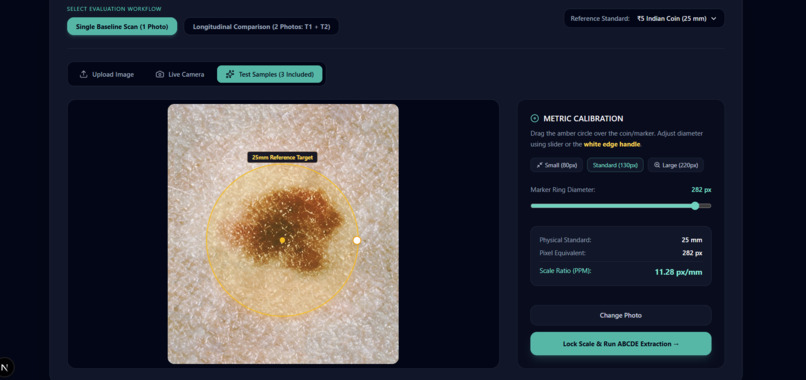Screen dimensions: 806x380
Task: Click the magnifier icon on Large preset
Action: 657,165
